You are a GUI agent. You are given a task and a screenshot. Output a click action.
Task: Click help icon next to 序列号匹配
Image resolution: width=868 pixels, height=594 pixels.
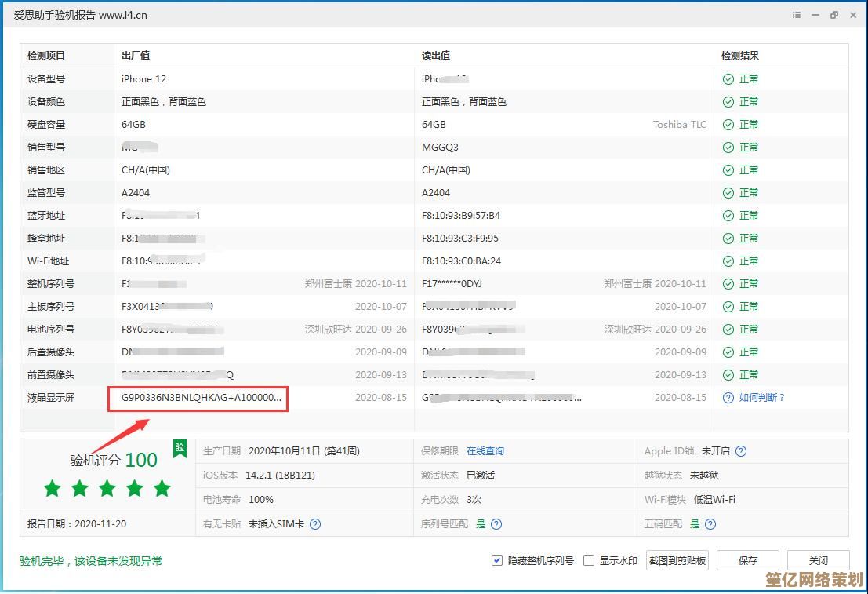click(496, 524)
